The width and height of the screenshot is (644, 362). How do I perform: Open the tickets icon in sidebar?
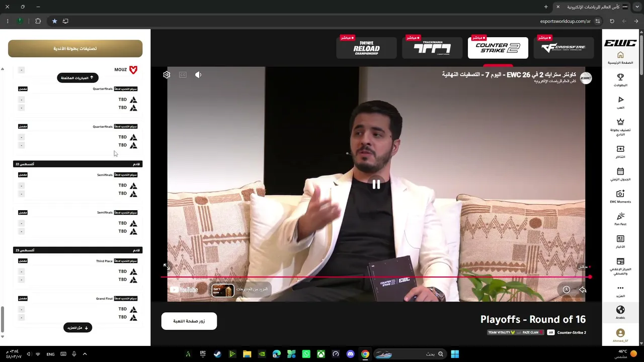coord(620,149)
